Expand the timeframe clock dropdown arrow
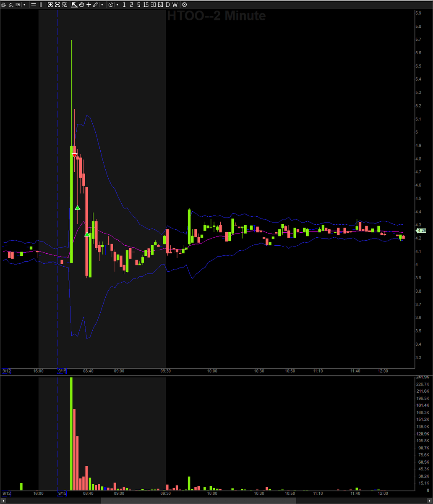Image resolution: width=433 pixels, height=504 pixels. pos(117,5)
